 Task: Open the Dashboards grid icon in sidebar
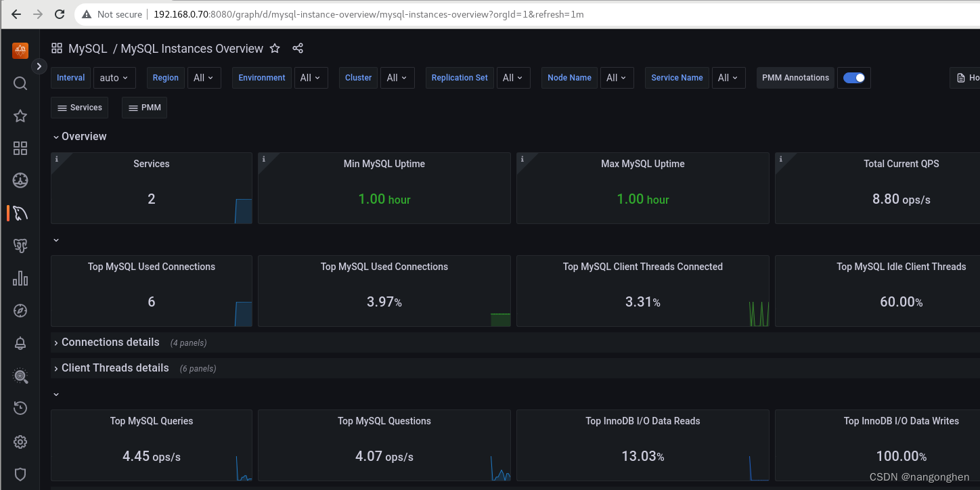[20, 148]
